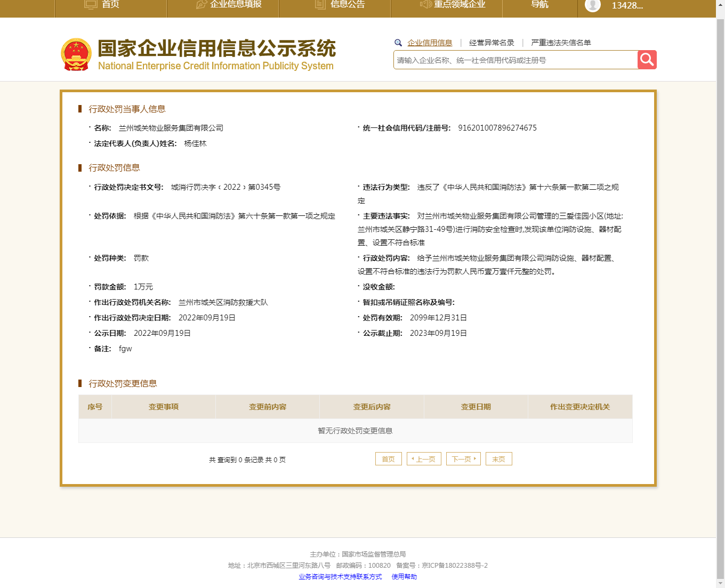This screenshot has width=725, height=588.
Task: Click penalty document number 城消行罚决字〔2022〕第0345号
Action: (x=225, y=187)
